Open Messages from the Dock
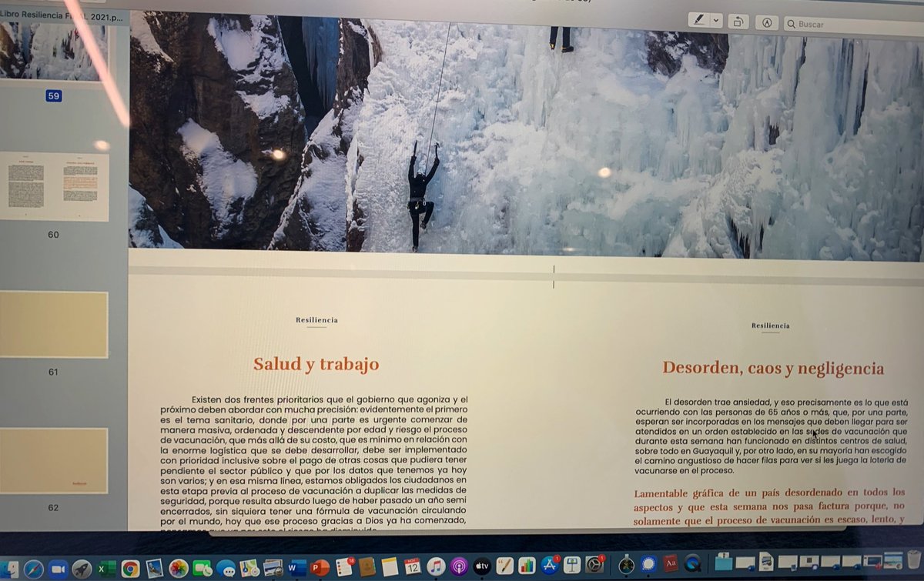Viewport: 924px width, 581px height. (226, 569)
